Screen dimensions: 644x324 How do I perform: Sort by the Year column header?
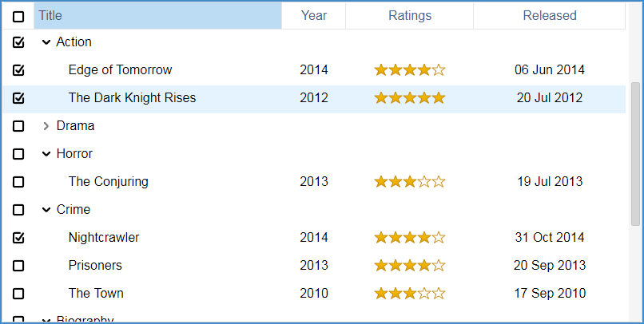[314, 16]
